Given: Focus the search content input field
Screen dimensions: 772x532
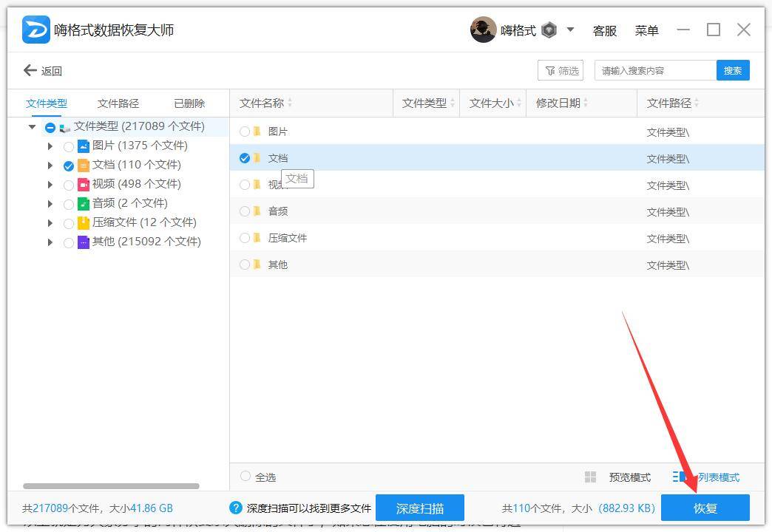Looking at the screenshot, I should pyautogui.click(x=655, y=71).
